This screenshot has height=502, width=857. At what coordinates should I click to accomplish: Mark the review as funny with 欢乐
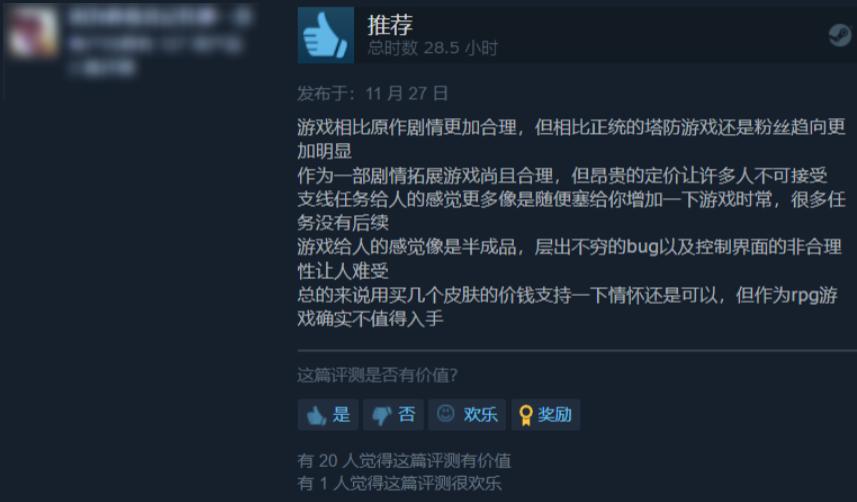click(467, 415)
